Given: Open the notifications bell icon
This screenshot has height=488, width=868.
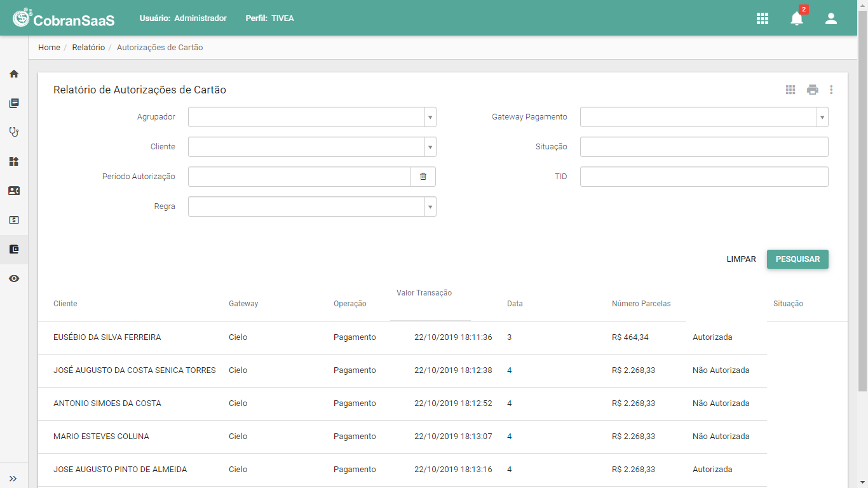Looking at the screenshot, I should click(x=797, y=18).
